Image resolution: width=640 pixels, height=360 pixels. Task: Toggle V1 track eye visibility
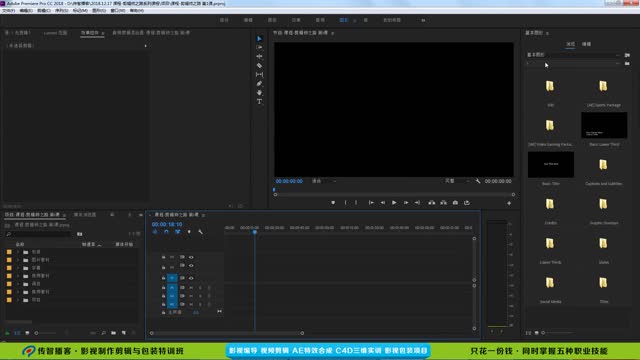[191, 278]
